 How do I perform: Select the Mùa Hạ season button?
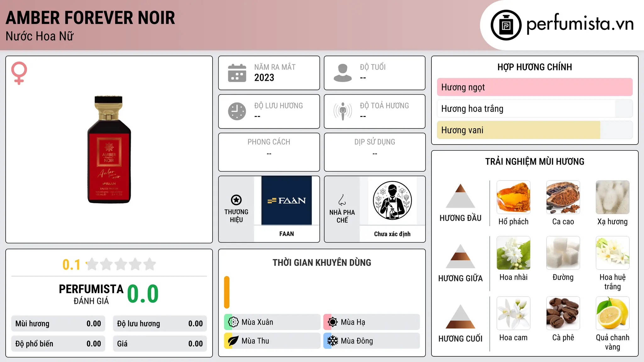(x=372, y=322)
